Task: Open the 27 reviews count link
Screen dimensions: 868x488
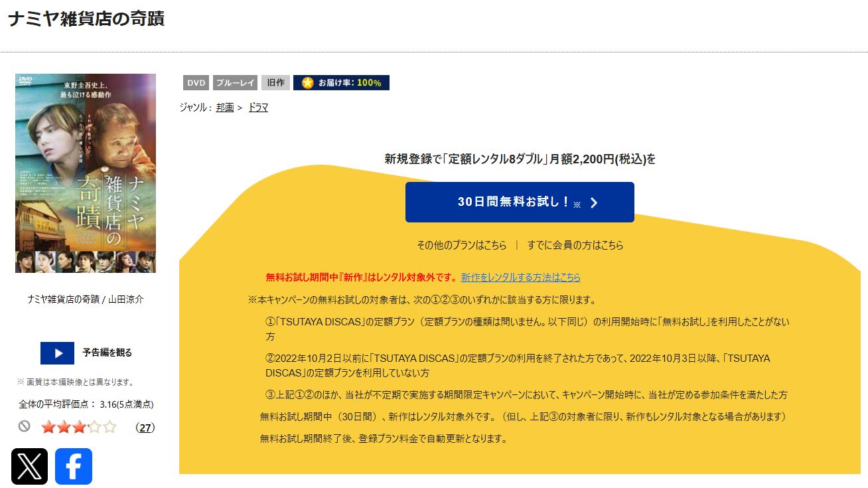Action: 145,428
